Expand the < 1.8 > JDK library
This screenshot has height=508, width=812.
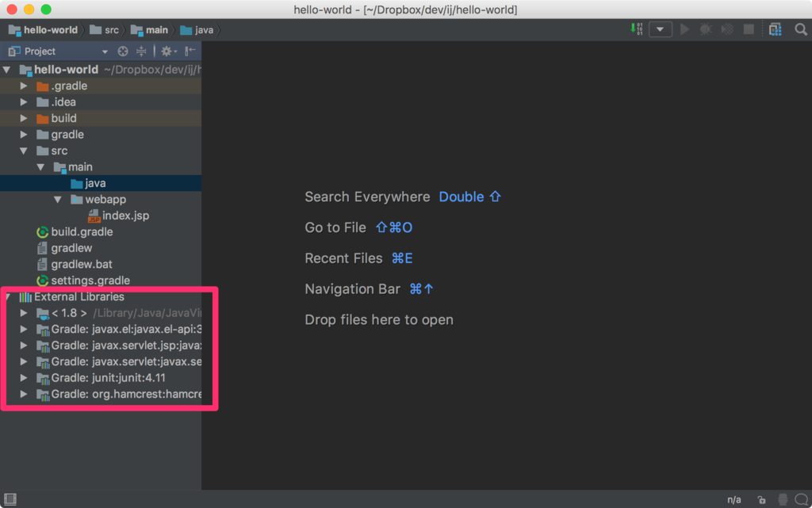[x=23, y=313]
